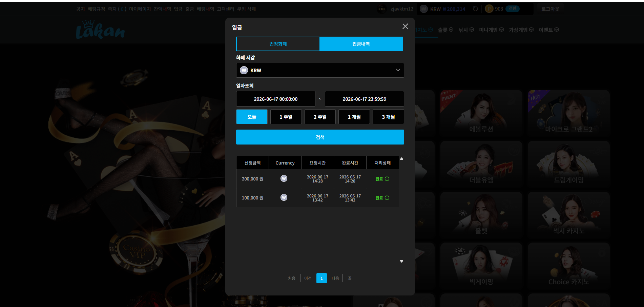
Task: Click the 검색 search button
Action: coord(320,137)
